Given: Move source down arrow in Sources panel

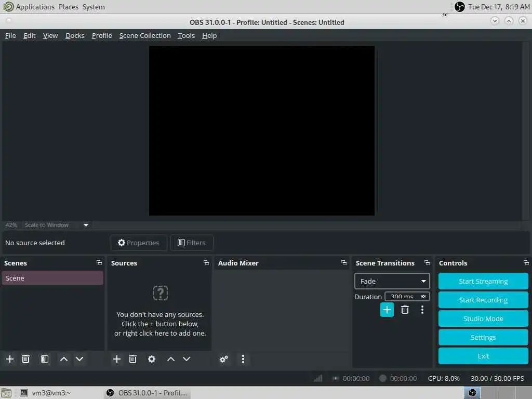Looking at the screenshot, I should (x=187, y=359).
